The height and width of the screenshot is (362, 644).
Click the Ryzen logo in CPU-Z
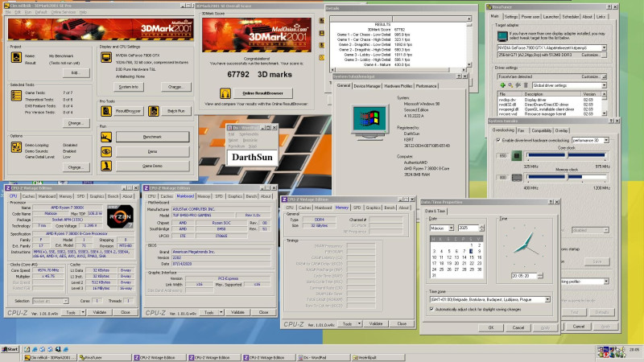coord(120,216)
